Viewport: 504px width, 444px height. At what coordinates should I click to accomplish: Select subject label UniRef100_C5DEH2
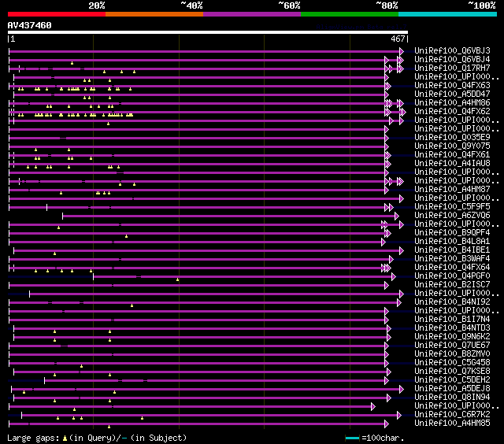(x=452, y=380)
